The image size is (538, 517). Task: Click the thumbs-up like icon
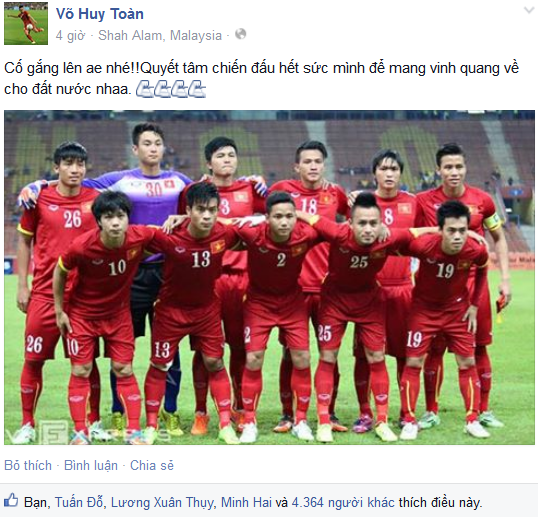click(x=11, y=501)
